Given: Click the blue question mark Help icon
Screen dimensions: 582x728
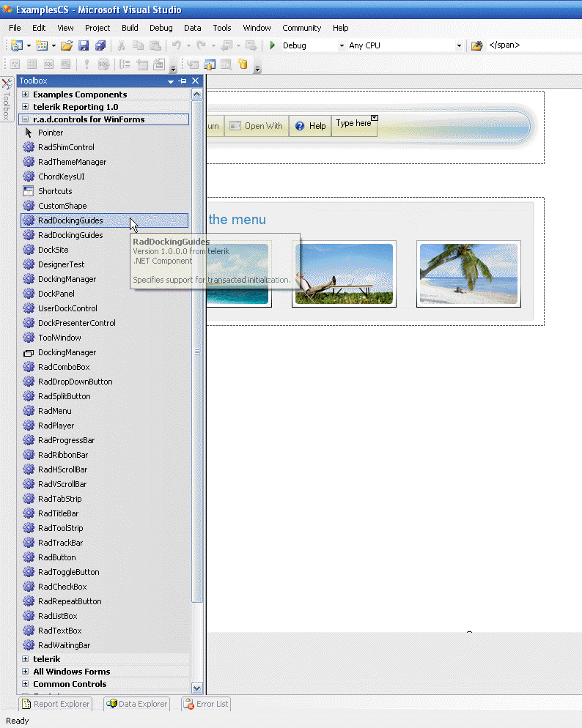Looking at the screenshot, I should (x=300, y=126).
